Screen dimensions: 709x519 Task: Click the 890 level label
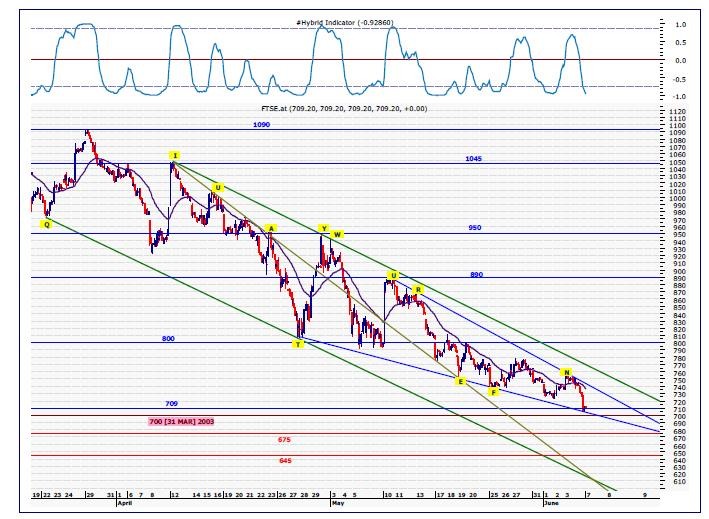tap(476, 273)
